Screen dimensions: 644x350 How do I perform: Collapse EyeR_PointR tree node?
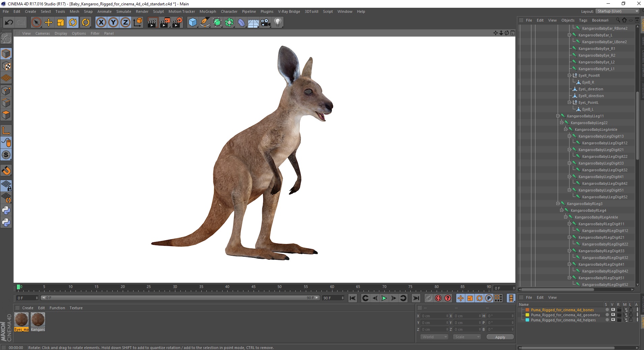tap(569, 76)
